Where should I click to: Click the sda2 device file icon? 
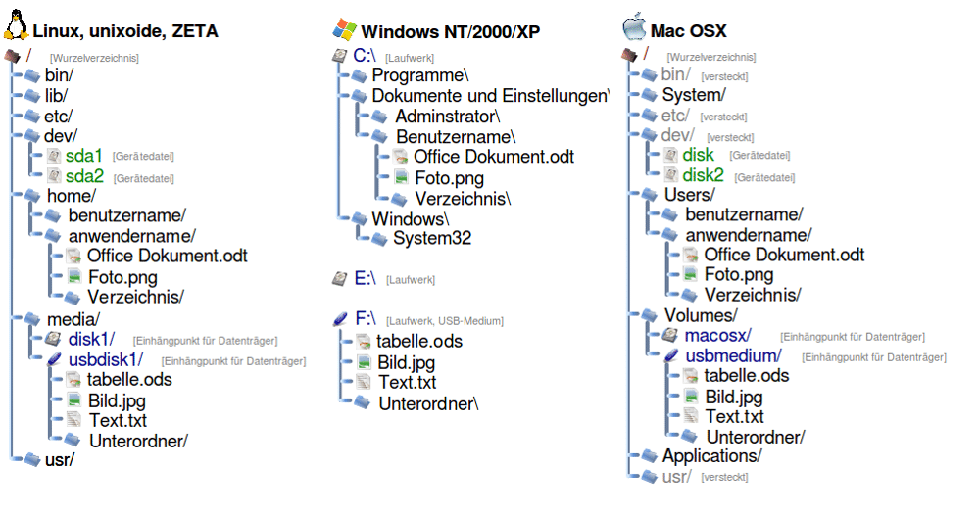click(x=54, y=176)
